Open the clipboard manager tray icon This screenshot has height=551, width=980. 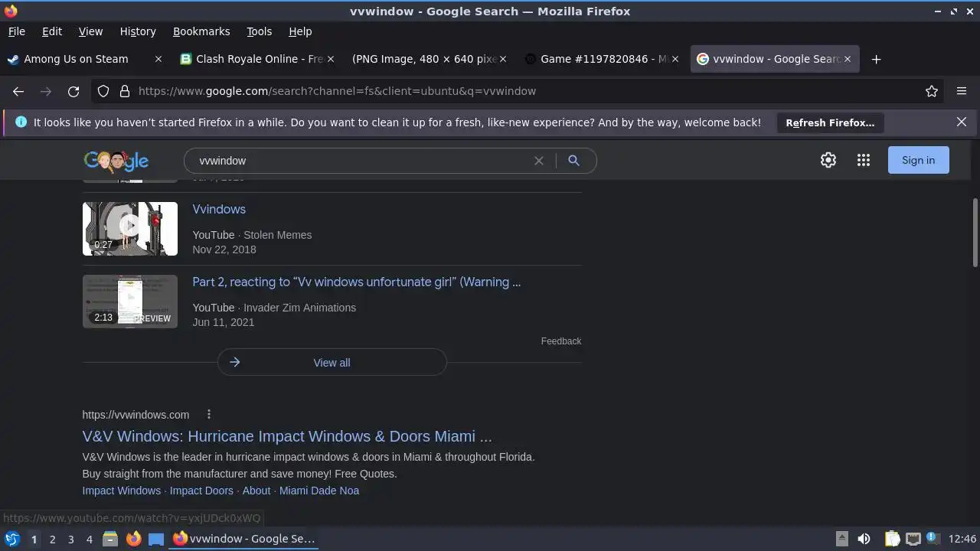tap(892, 539)
